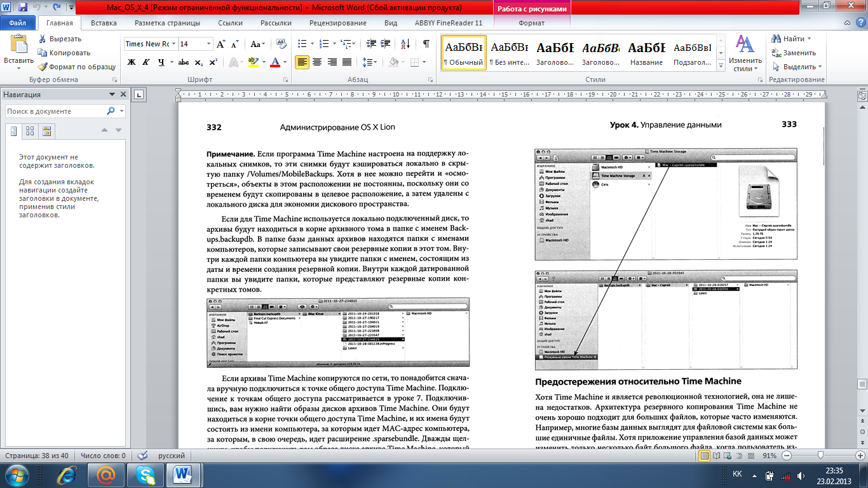Image resolution: width=868 pixels, height=488 pixels.
Task: Sort text with the А-Я sort icon
Action: point(404,44)
